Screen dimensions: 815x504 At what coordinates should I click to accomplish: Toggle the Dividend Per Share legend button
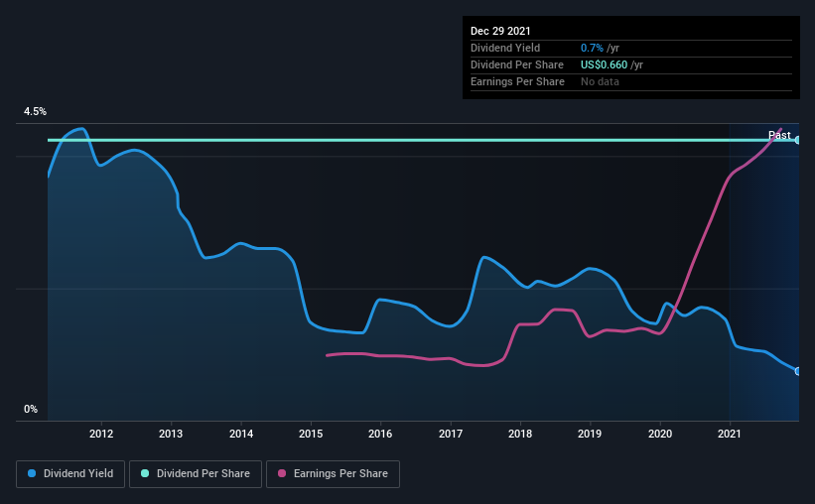tap(196, 474)
